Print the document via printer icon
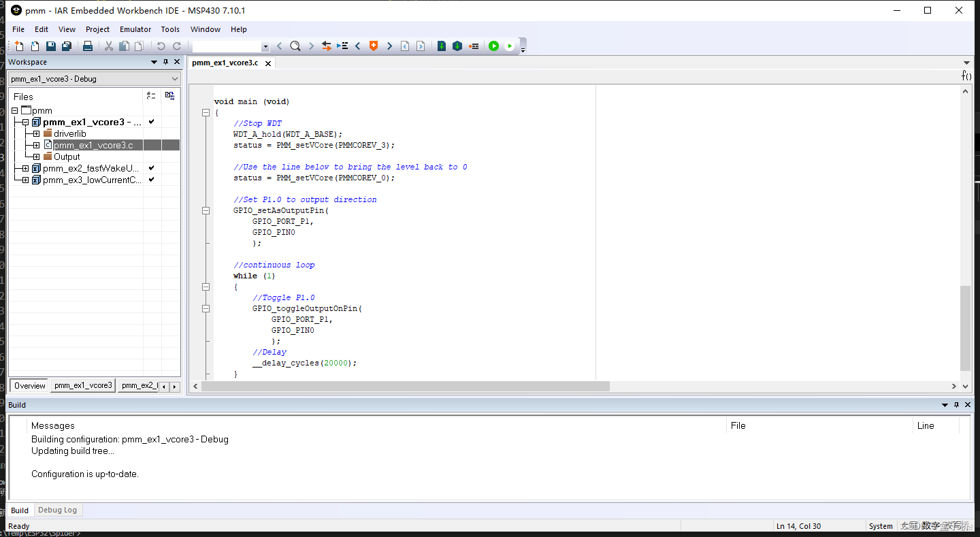Image resolution: width=980 pixels, height=537 pixels. coord(88,46)
